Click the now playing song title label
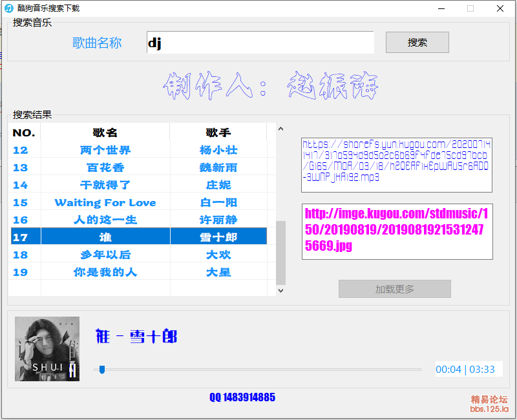This screenshot has height=420, width=517. pyautogui.click(x=136, y=337)
